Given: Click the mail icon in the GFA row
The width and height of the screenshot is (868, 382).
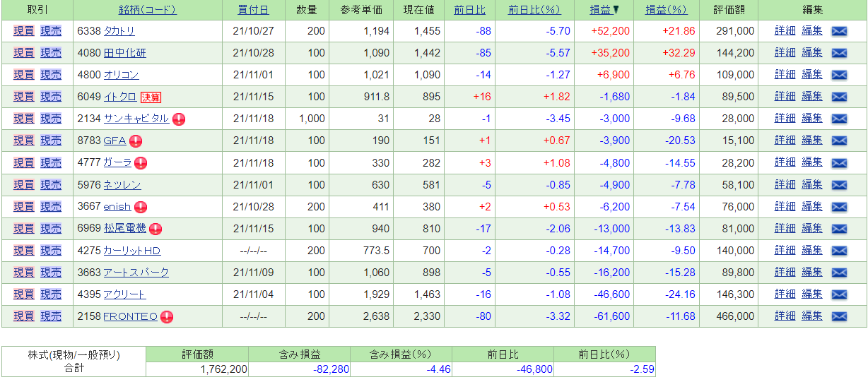Looking at the screenshot, I should [838, 141].
